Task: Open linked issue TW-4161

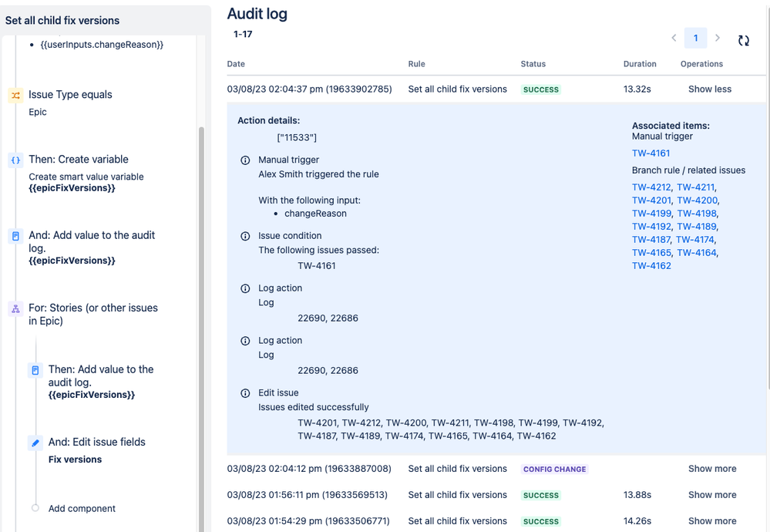Action: click(651, 153)
